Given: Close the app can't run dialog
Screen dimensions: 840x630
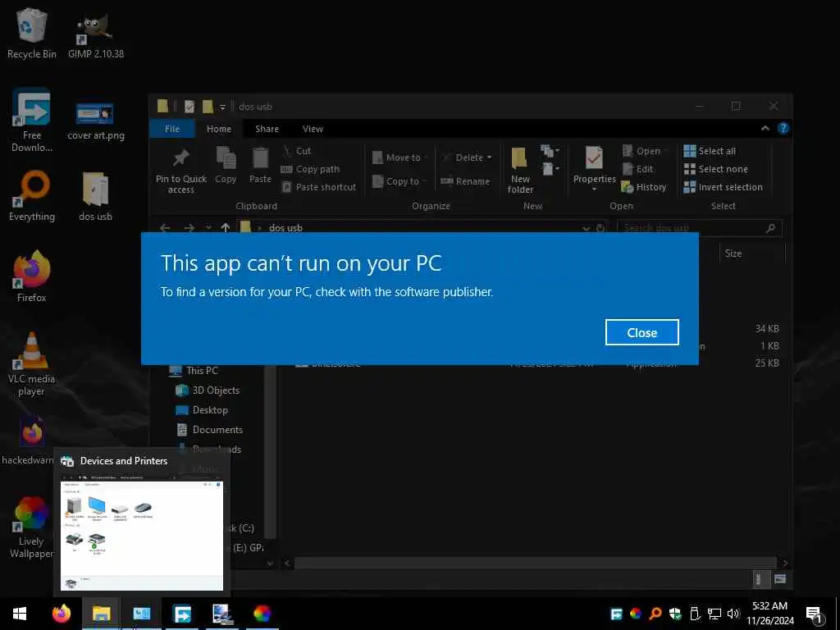Looking at the screenshot, I should coord(641,333).
